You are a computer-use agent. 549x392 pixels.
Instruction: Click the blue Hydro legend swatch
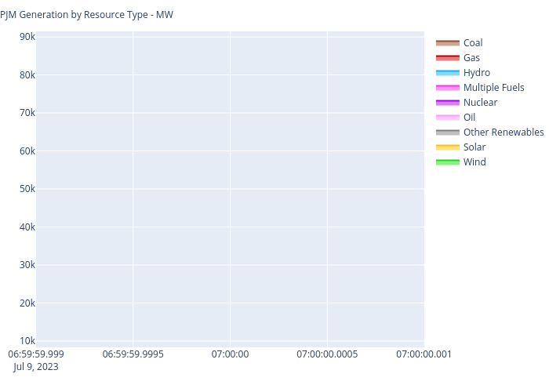coord(447,73)
